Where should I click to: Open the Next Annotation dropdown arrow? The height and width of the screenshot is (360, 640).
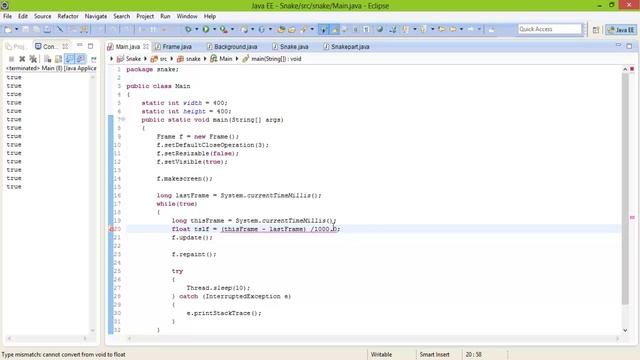click(x=414, y=29)
